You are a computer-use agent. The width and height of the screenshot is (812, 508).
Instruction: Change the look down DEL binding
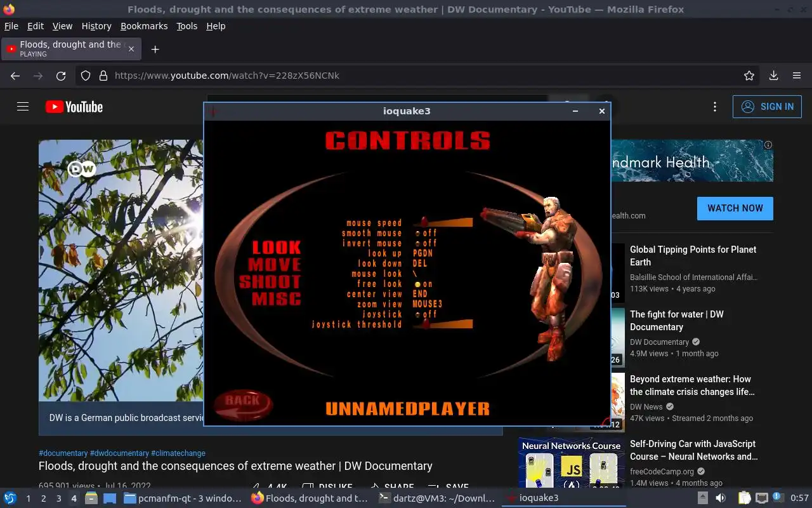click(420, 264)
